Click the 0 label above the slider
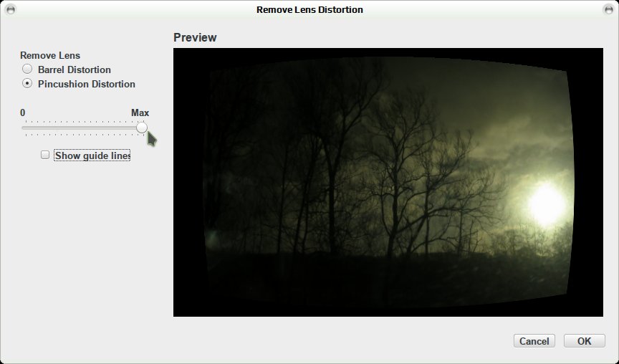 coord(22,113)
